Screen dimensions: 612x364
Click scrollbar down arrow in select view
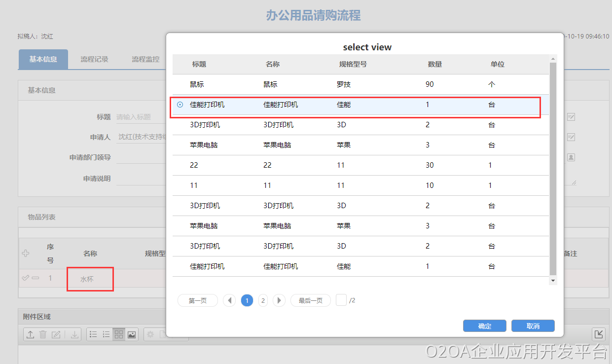point(553,280)
